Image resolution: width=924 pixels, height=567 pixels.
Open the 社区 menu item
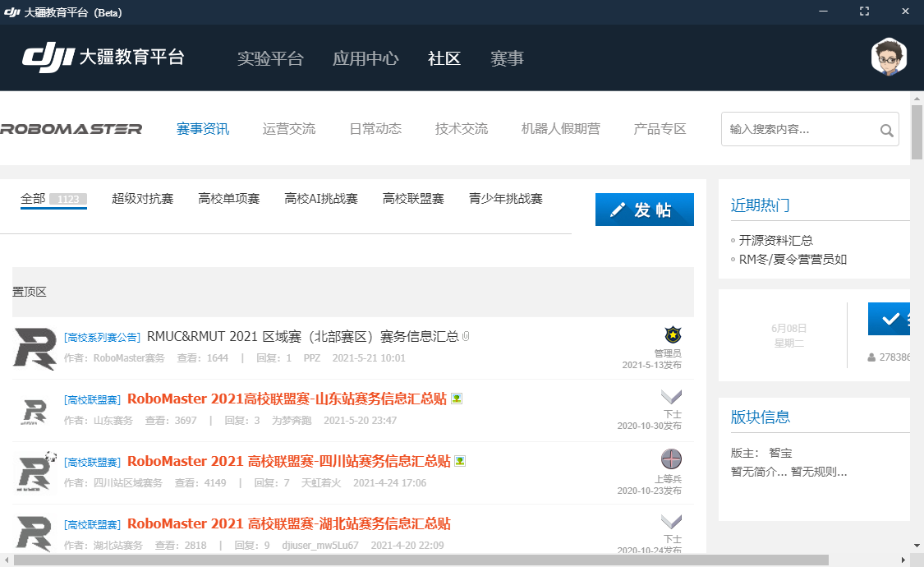point(444,59)
